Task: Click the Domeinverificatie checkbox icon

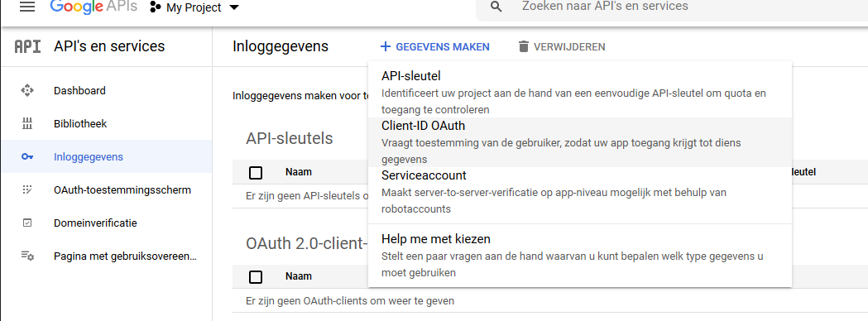Action: coord(27,223)
